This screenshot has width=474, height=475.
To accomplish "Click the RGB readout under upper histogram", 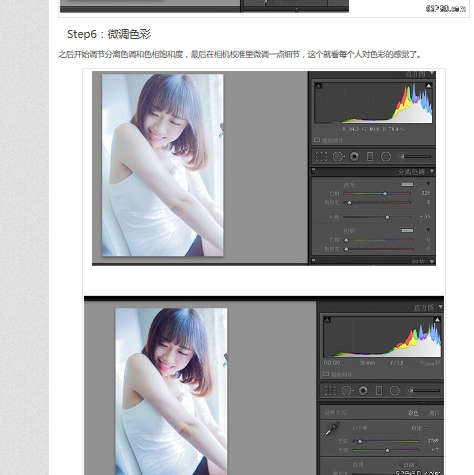I will [x=373, y=129].
